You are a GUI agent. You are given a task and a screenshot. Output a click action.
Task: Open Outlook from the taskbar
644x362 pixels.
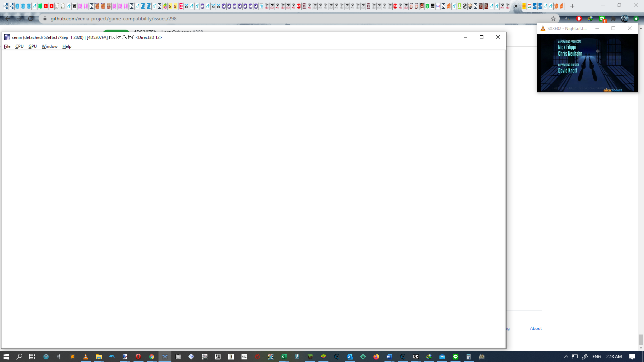[x=350, y=357]
